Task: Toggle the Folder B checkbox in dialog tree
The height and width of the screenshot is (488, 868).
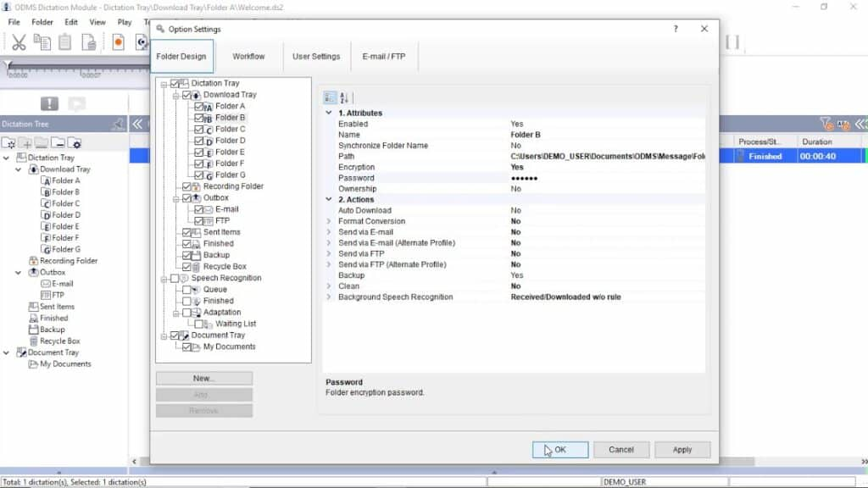Action: (x=198, y=117)
